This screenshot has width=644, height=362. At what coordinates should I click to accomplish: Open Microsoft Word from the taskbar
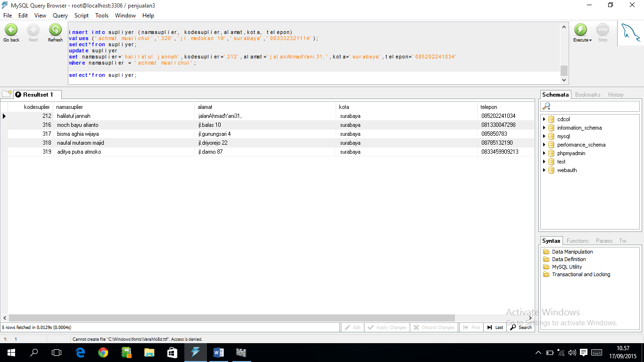[218, 352]
